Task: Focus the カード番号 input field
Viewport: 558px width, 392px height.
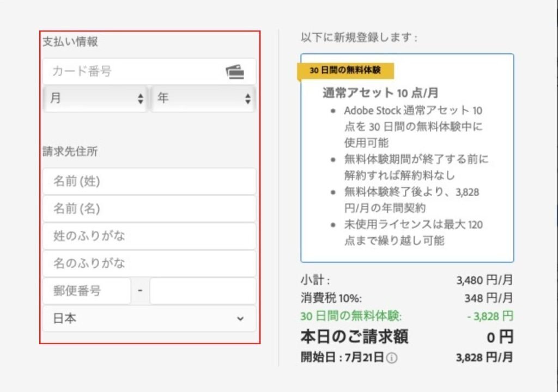Action: coord(136,71)
